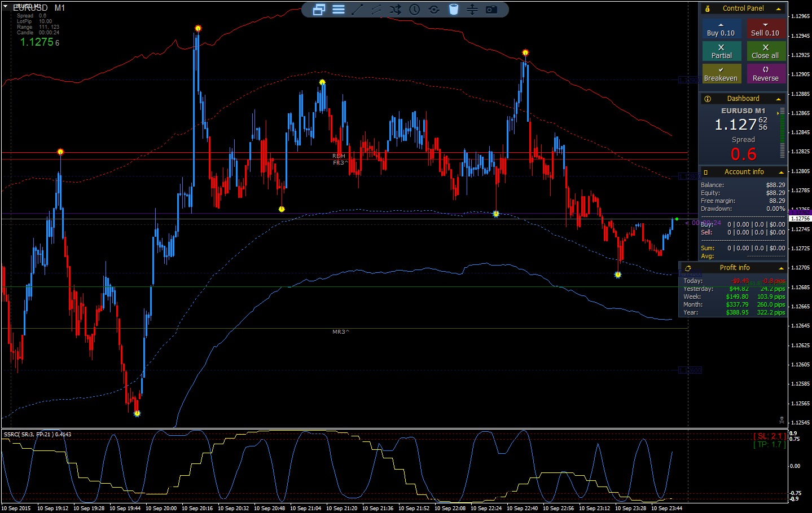Open the three-line menu icon in the top toolbar
This screenshot has height=513, width=812.
[339, 10]
